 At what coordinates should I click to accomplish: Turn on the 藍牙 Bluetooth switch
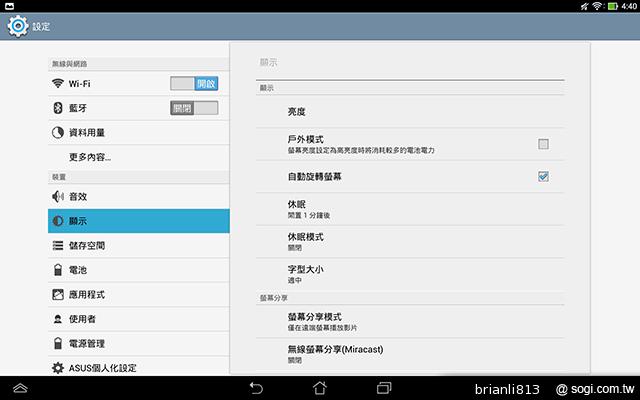click(x=194, y=108)
